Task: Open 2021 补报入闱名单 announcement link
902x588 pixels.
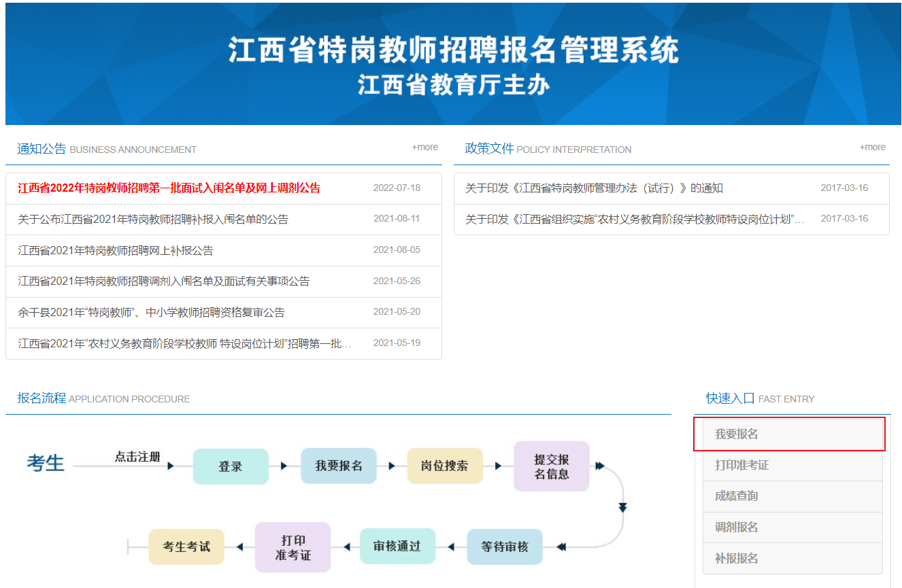Action: point(153,220)
